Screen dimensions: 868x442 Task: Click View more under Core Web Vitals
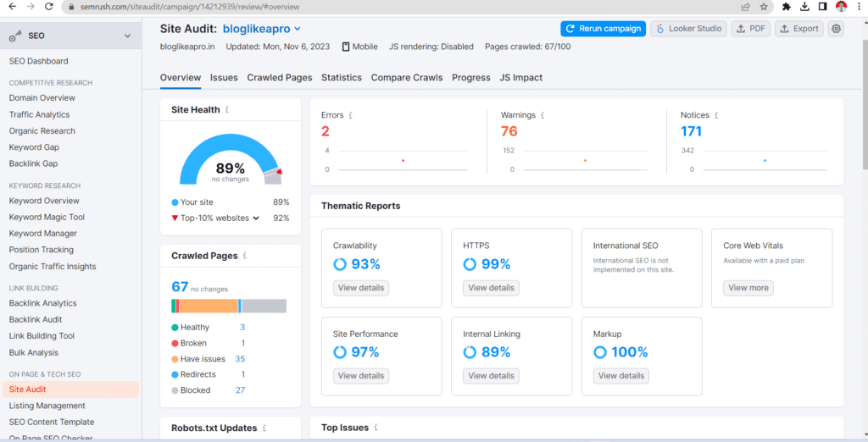pyautogui.click(x=748, y=288)
